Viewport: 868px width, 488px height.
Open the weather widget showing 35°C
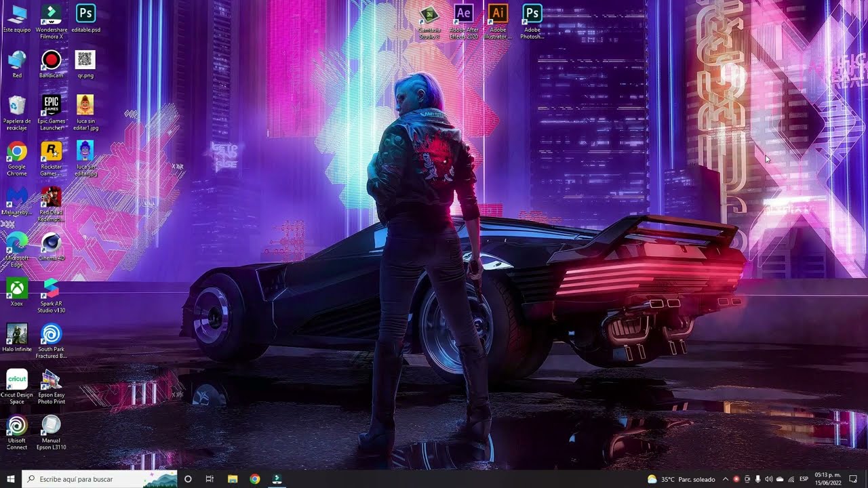point(682,479)
